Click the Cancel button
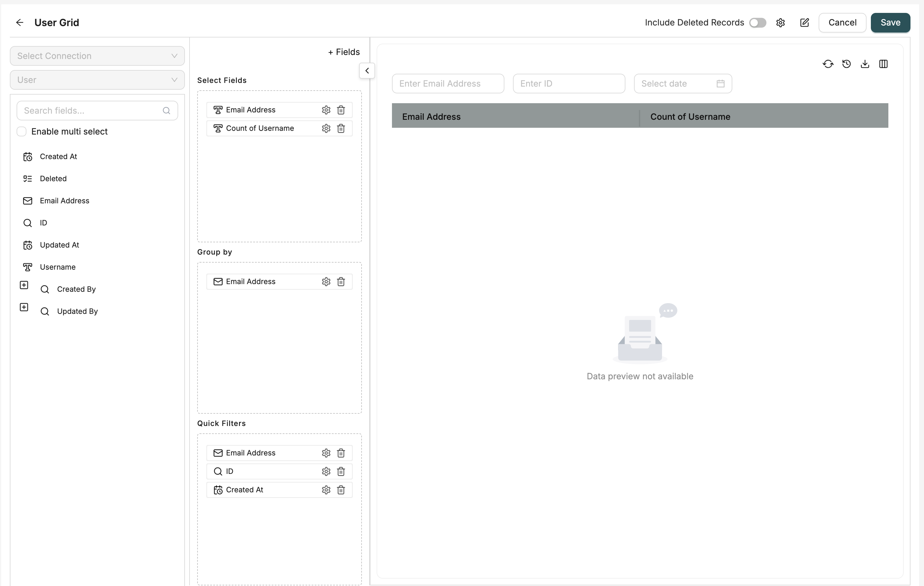The height and width of the screenshot is (586, 924). click(842, 22)
